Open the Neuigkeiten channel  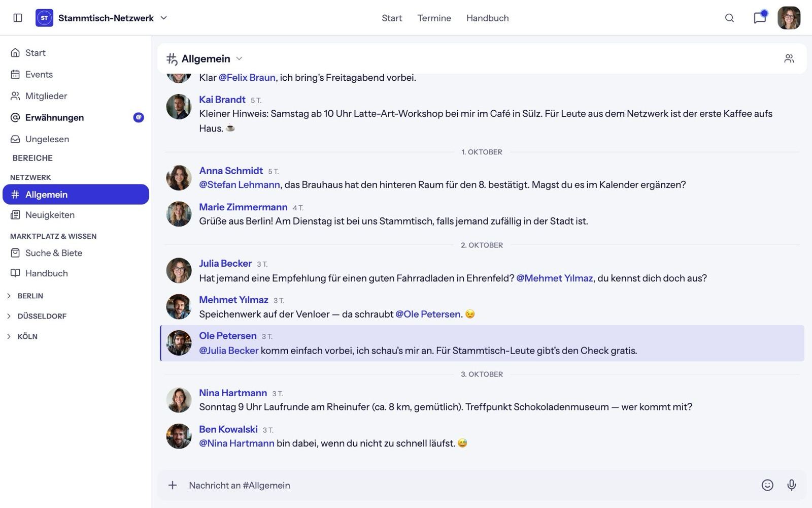(76, 215)
